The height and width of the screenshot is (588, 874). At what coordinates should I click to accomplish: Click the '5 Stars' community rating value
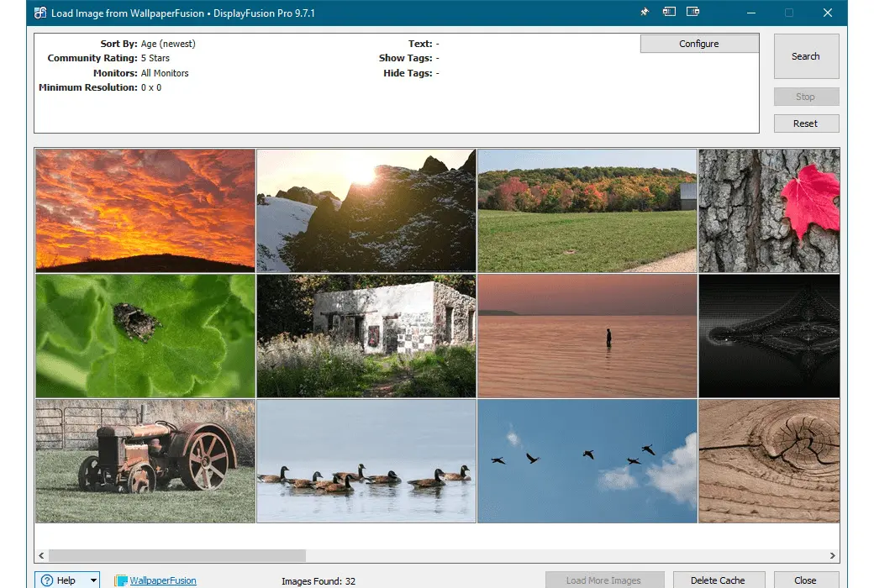[x=155, y=58]
